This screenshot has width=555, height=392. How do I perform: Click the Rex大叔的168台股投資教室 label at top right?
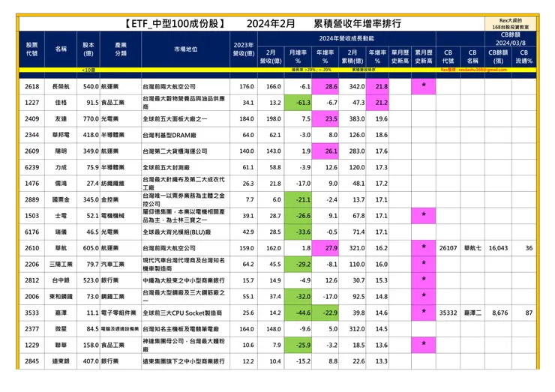511,24
